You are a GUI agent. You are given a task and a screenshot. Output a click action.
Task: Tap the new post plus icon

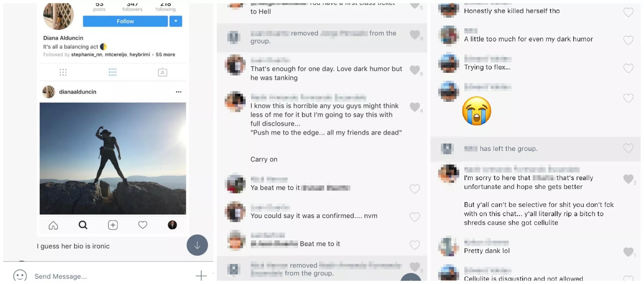tap(113, 225)
